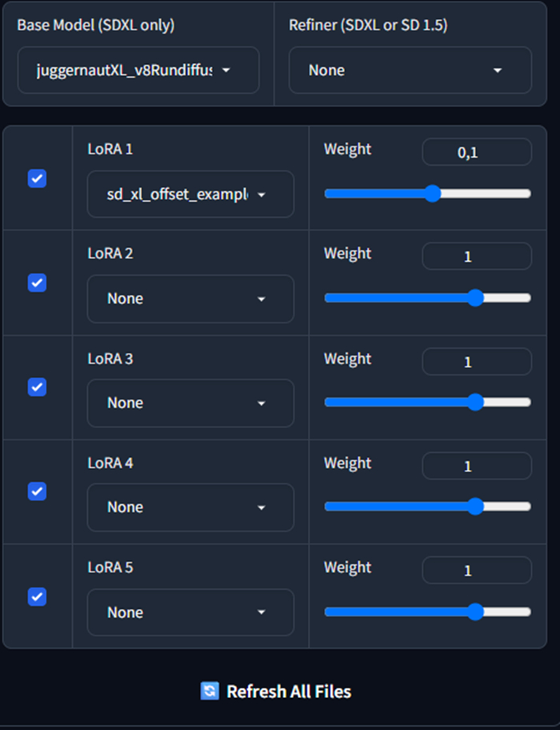Focus the LoRA 3 weight number field
This screenshot has width=560, height=730.
[x=476, y=362]
